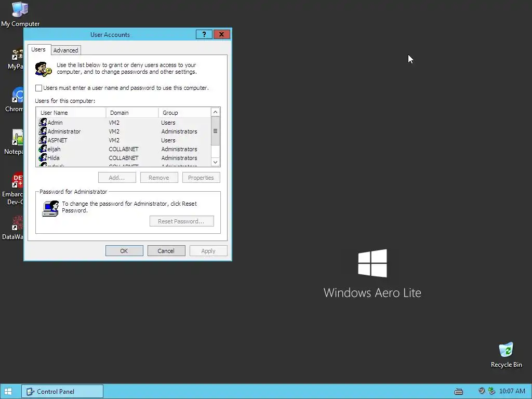Click the 10:07 AM clock
Viewport: 532px width, 399px height.
tap(512, 391)
